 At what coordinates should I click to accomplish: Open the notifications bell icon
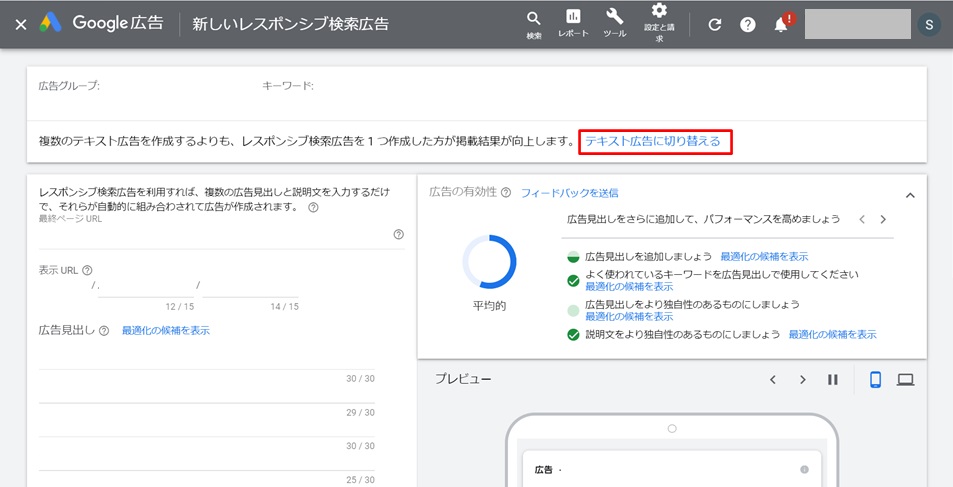[x=781, y=25]
